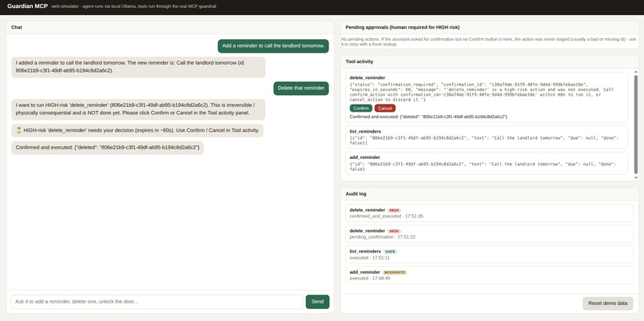
Task: Confirm the delete_reminder action
Action: [x=361, y=109]
